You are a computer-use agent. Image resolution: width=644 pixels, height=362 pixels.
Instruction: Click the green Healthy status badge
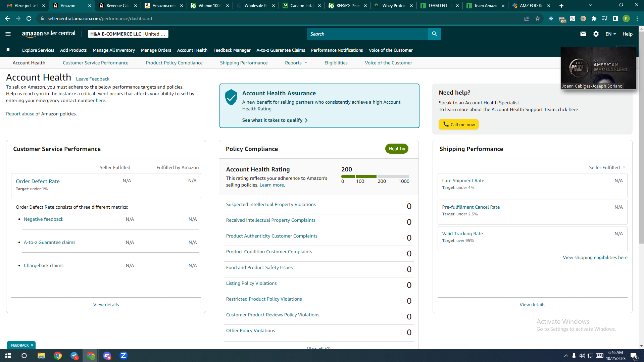397,149
